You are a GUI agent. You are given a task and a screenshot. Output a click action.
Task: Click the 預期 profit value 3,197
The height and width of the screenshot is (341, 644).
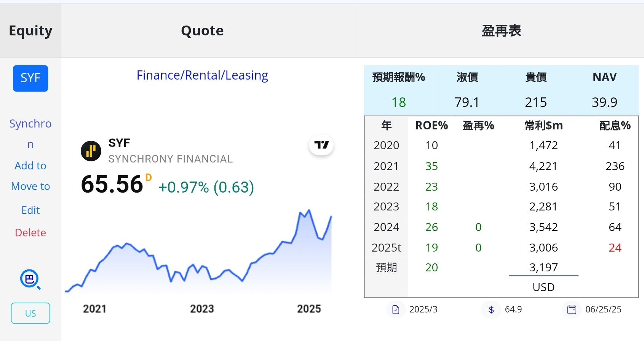(543, 268)
